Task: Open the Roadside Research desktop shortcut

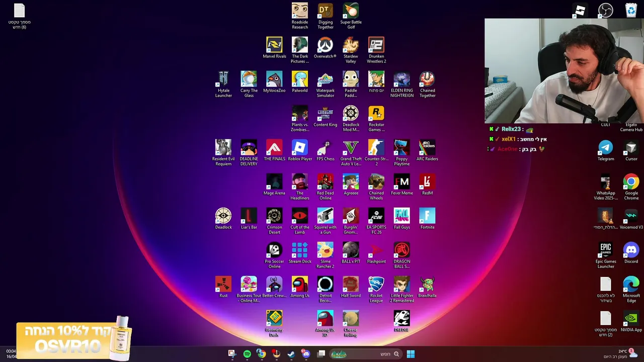Action: (300, 16)
